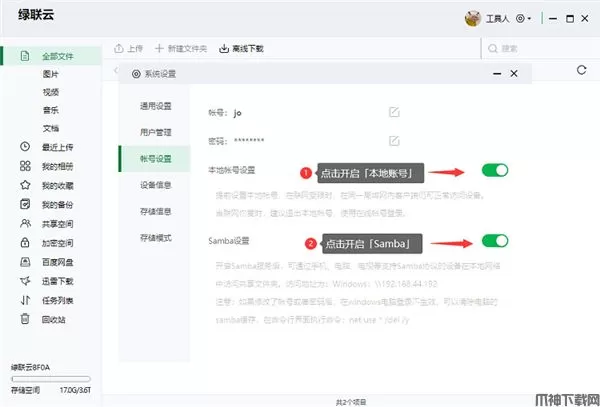Switch to 通用设置 tab
The image size is (600, 407).
[155, 106]
